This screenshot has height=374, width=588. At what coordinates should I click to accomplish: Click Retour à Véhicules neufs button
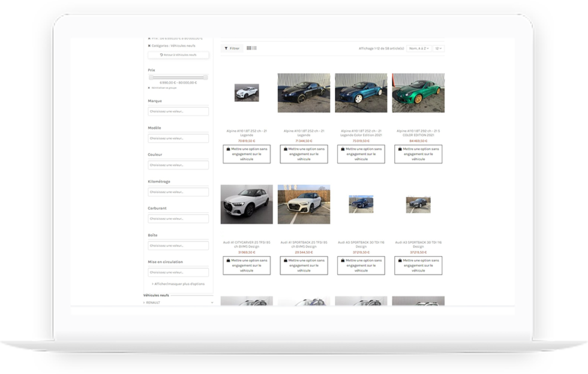coord(179,55)
